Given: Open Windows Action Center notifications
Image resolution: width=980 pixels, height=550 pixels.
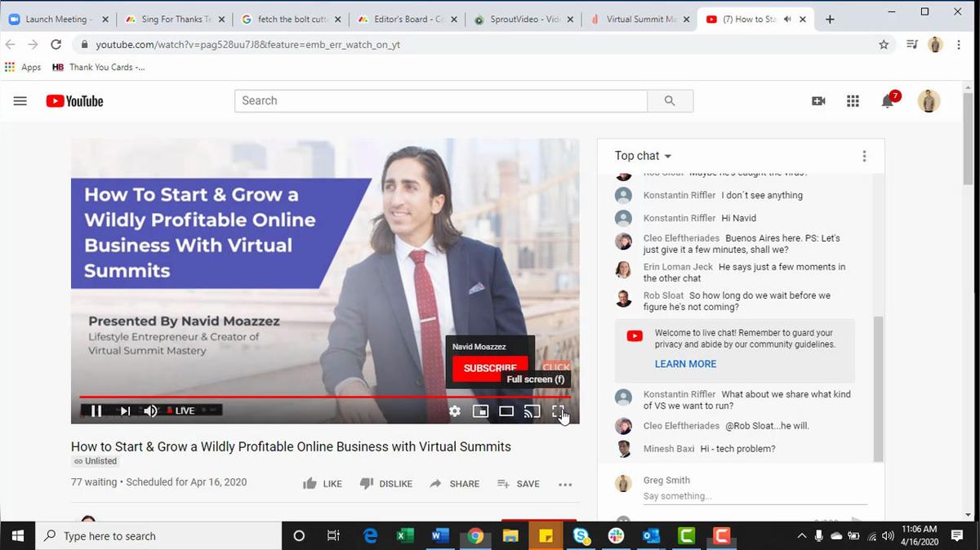Looking at the screenshot, I should [957, 536].
